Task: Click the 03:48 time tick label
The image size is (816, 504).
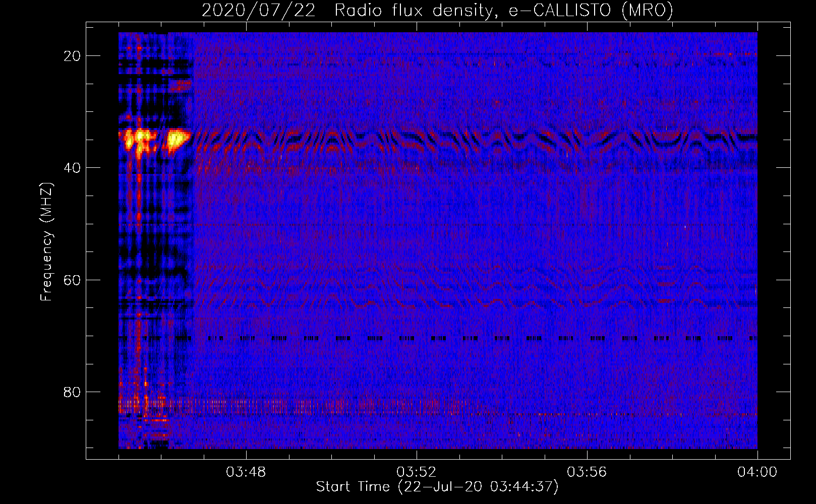Action: point(246,472)
